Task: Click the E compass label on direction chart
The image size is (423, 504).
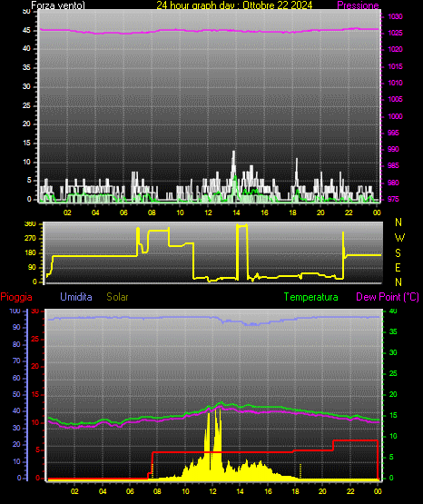Action: tap(398, 268)
